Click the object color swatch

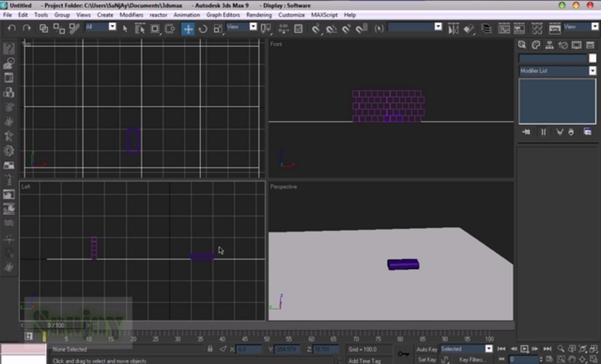592,58
